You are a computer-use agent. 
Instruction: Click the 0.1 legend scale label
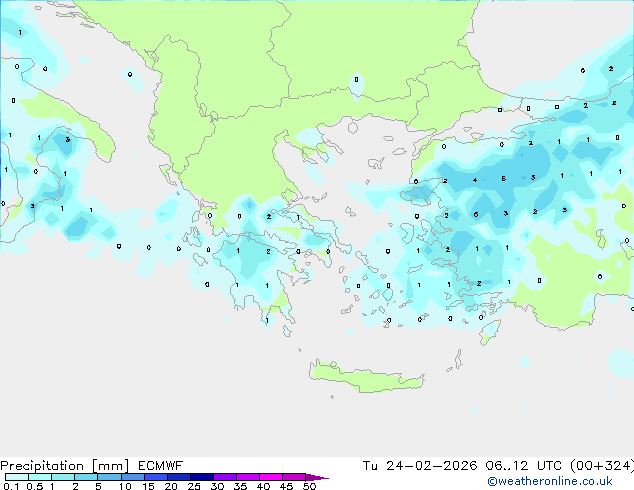point(11,486)
